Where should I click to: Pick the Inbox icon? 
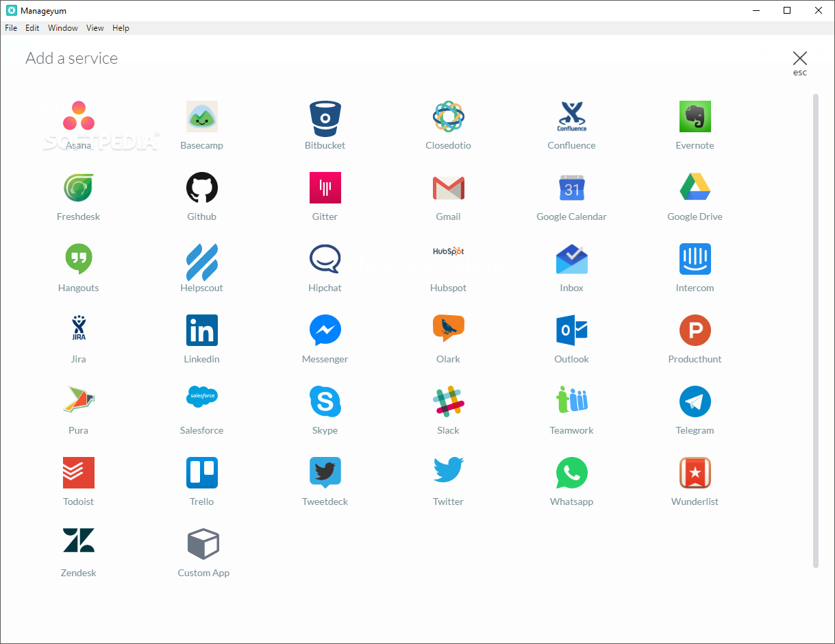[572, 259]
